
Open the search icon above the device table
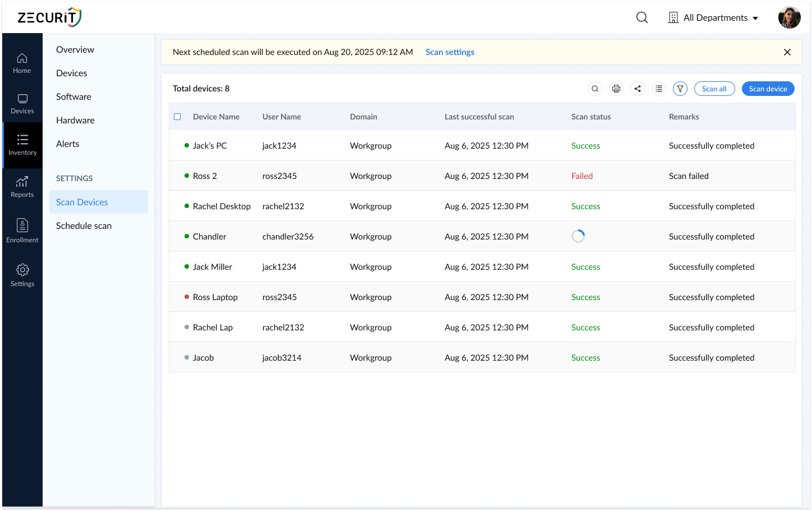pyautogui.click(x=595, y=89)
